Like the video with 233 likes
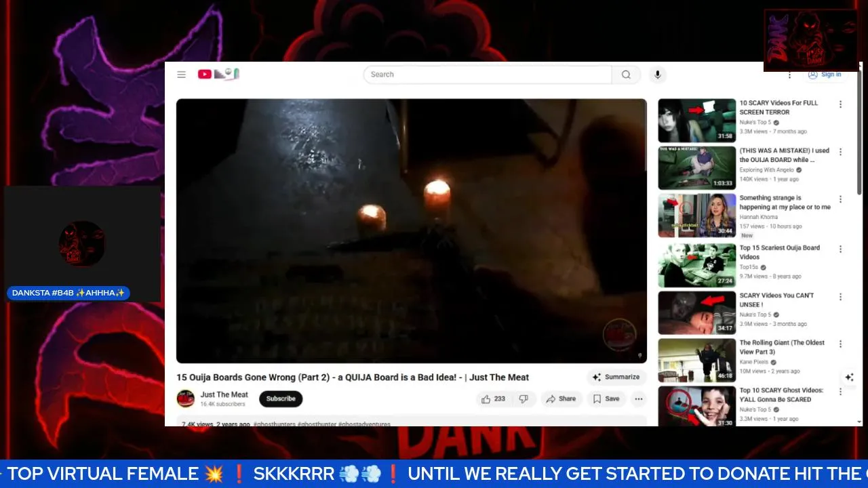Viewport: 868px width, 488px height. click(493, 399)
